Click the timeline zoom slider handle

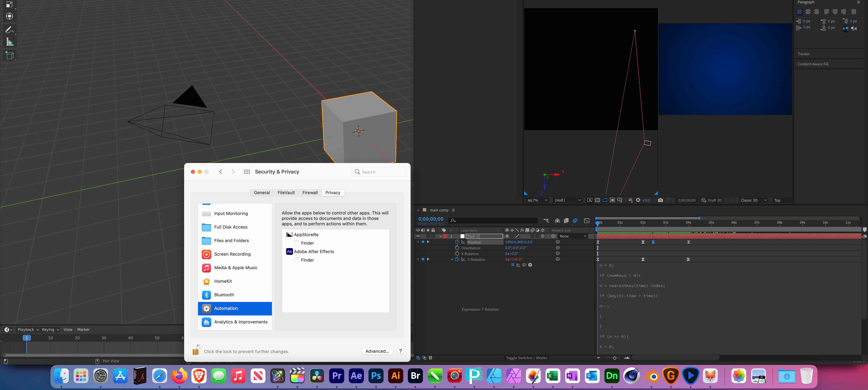pyautogui.click(x=615, y=358)
